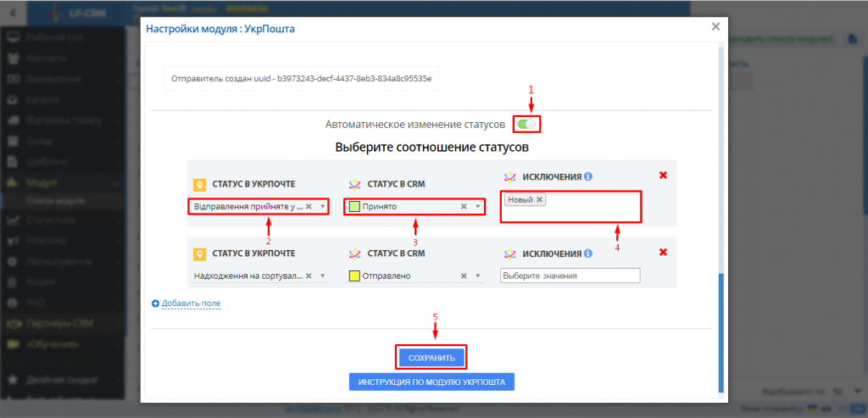The image size is (868, 418).
Task: Click exceptions field containing 'Новый' tag
Action: (x=570, y=207)
